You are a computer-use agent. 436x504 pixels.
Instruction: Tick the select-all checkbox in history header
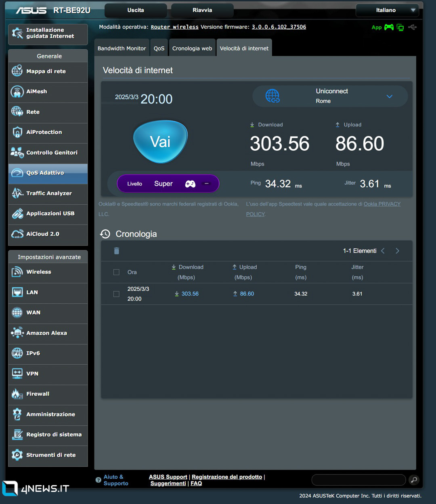tap(116, 272)
